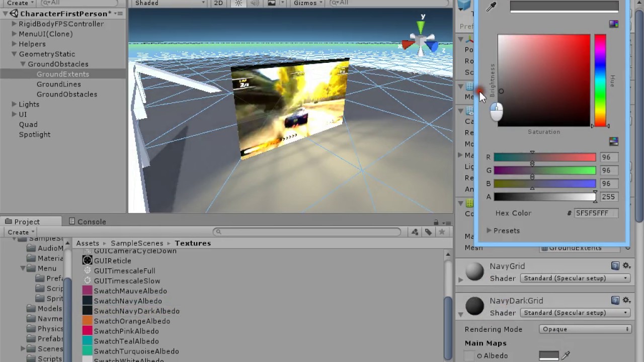Collapse GeometryStatic in hierarchy
This screenshot has height=362, width=644.
tap(14, 54)
